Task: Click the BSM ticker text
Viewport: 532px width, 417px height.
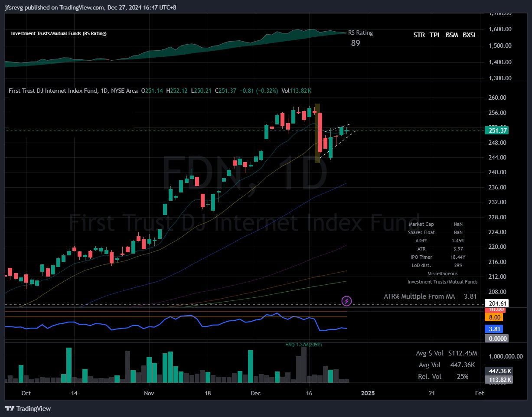Action: [452, 35]
